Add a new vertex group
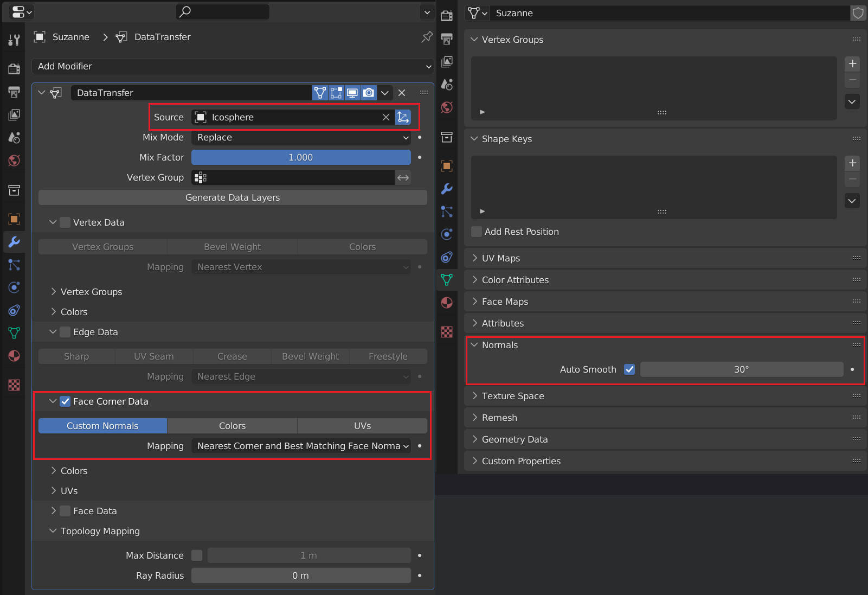Viewport: 868px width, 595px height. coord(852,64)
